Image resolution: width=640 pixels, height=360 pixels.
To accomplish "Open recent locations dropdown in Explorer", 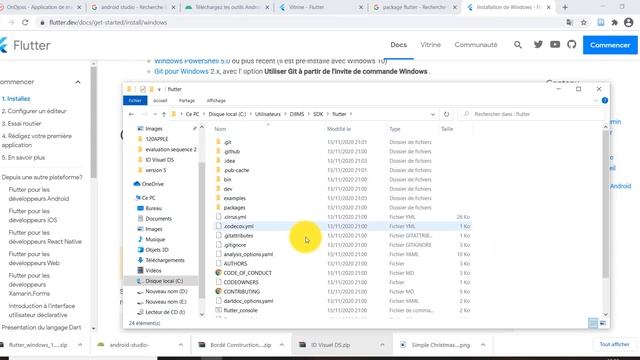I will coord(155,114).
